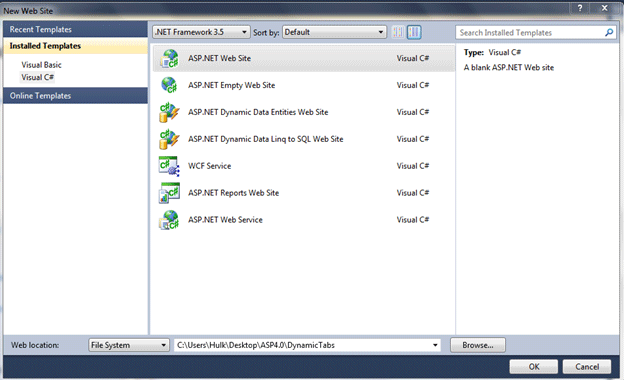Switch to small icons view
This screenshot has height=380, width=624.
[398, 32]
